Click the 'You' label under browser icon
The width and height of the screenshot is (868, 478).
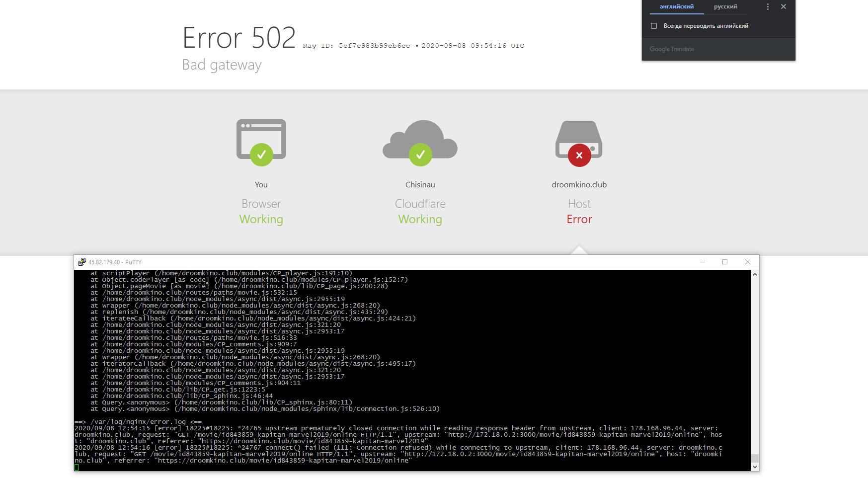pos(261,185)
